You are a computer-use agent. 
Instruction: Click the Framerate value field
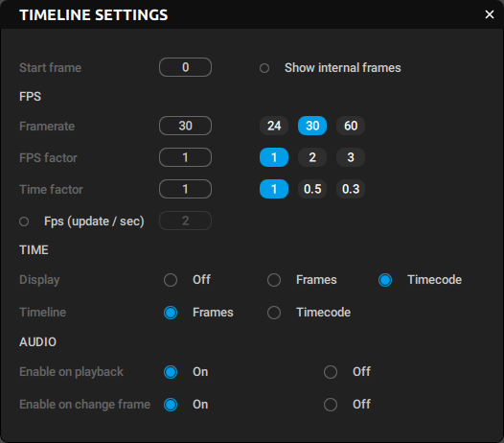click(185, 126)
